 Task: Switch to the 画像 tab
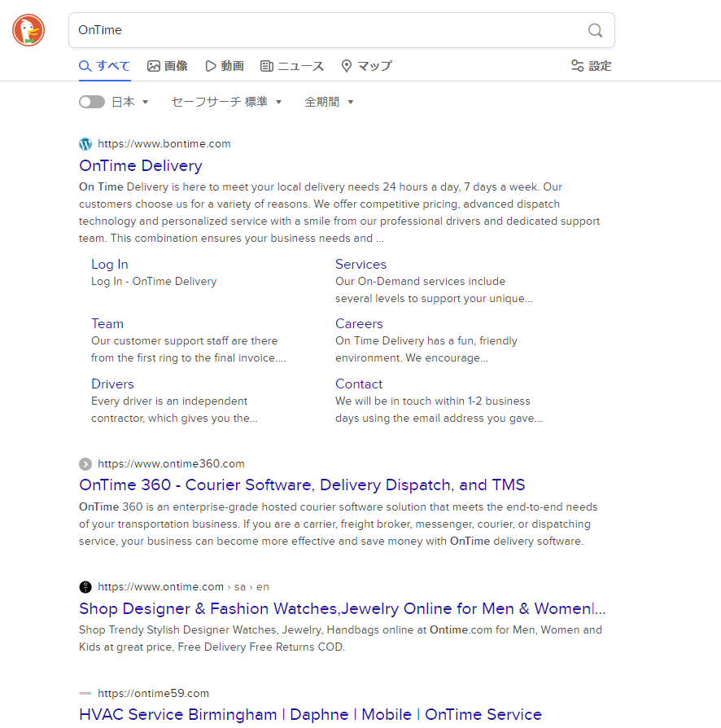click(x=168, y=66)
